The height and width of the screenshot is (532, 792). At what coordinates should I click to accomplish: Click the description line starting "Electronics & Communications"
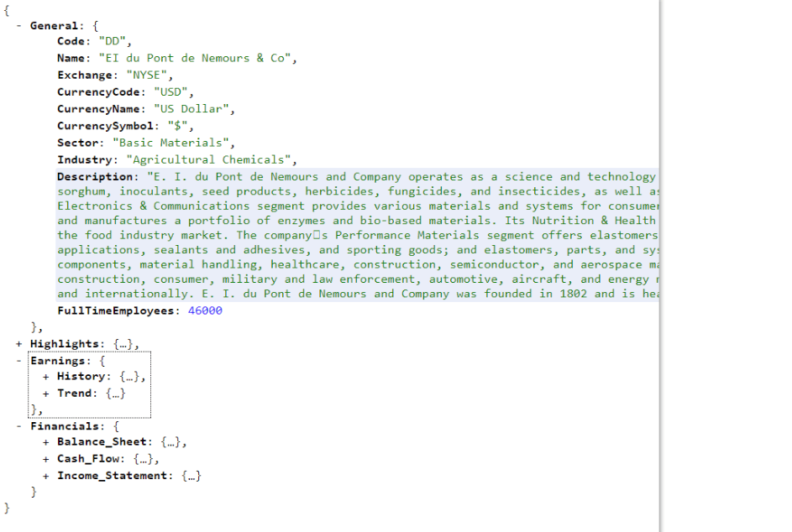[358, 206]
